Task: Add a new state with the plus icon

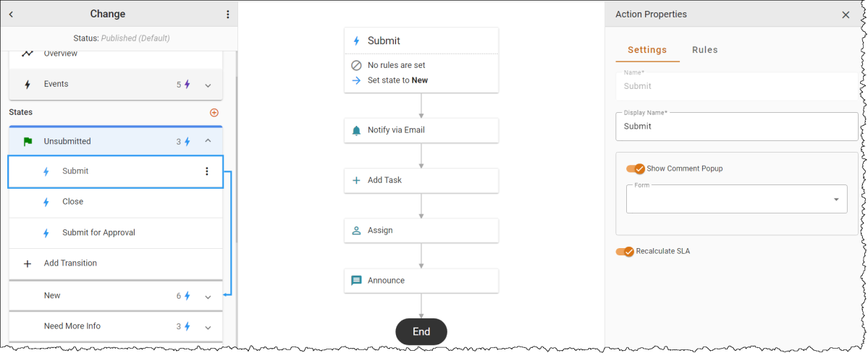Action: [x=214, y=112]
